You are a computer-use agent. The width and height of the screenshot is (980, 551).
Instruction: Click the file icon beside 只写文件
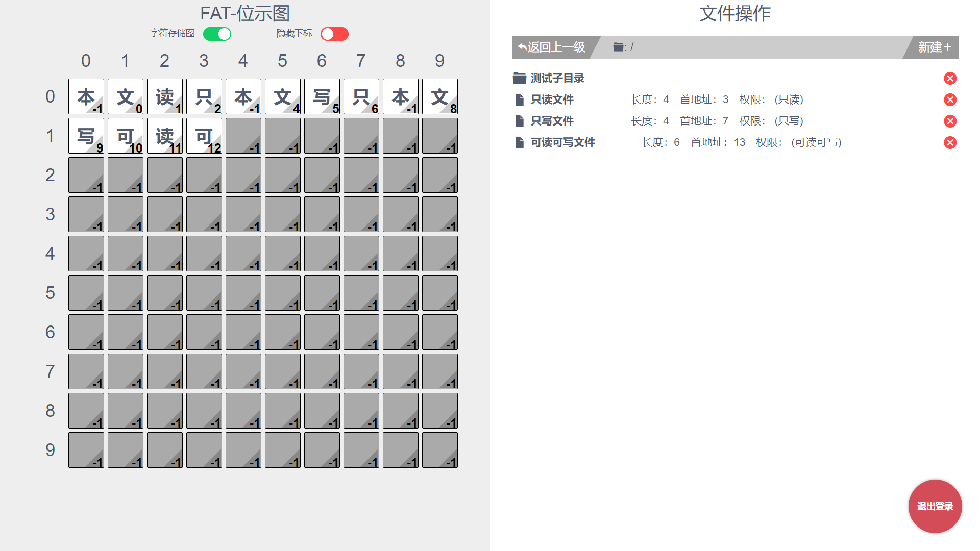tap(519, 121)
